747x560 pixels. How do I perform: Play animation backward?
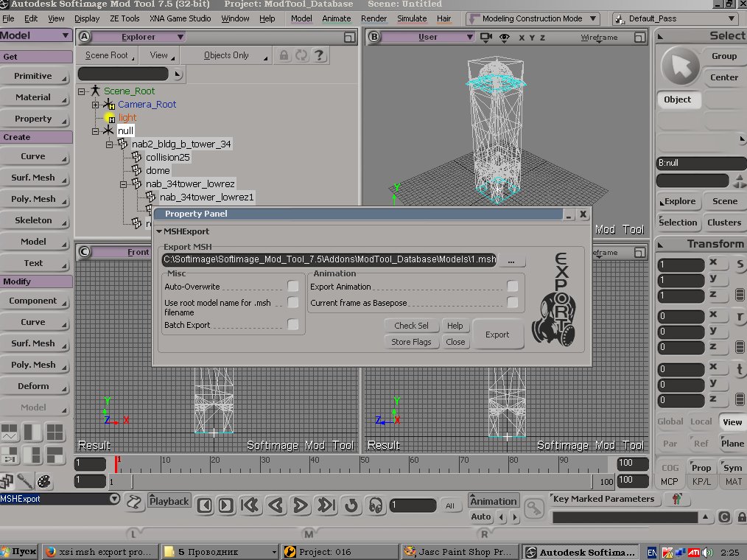click(276, 505)
